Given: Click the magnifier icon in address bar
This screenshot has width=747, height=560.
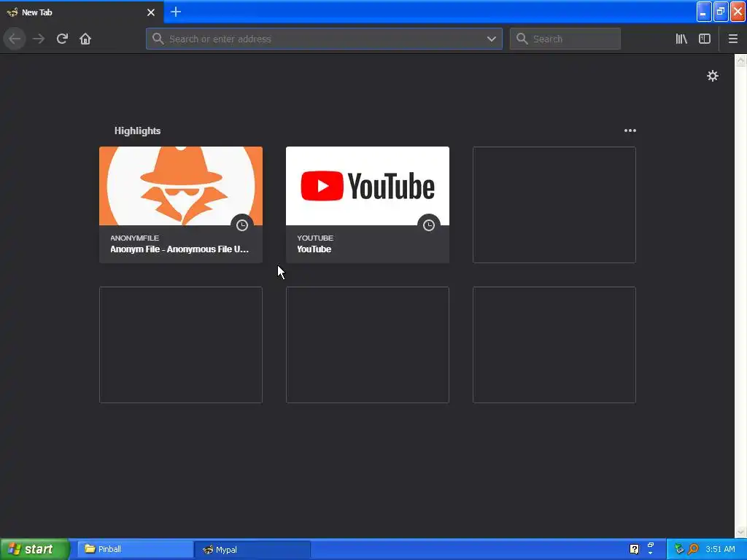Looking at the screenshot, I should [x=158, y=39].
